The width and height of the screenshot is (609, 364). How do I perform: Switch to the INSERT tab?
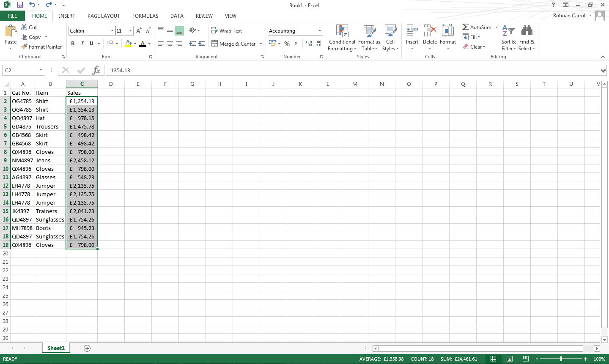click(x=67, y=16)
